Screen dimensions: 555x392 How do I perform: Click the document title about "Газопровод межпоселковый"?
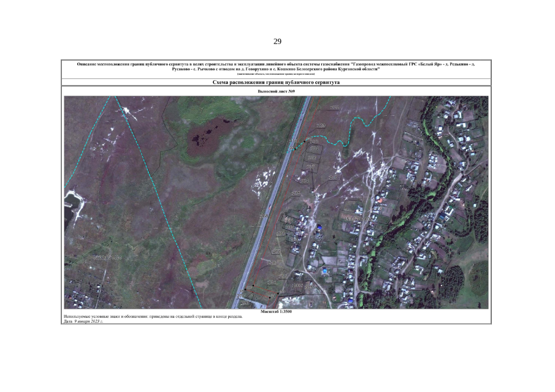(x=276, y=66)
